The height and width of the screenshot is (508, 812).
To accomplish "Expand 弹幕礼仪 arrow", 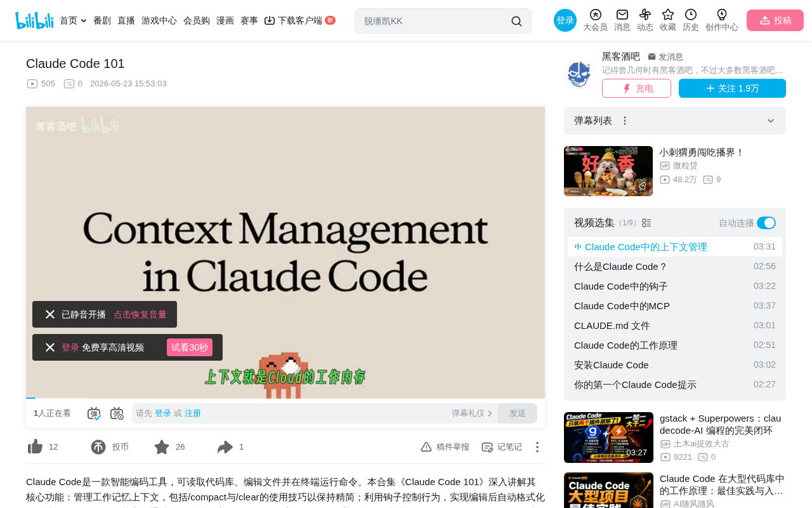I will [490, 413].
